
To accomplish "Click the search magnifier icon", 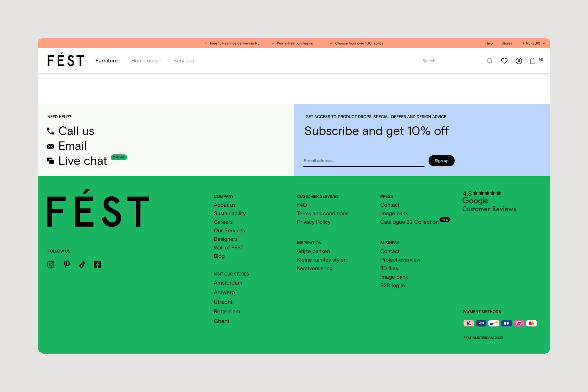I will tap(489, 61).
